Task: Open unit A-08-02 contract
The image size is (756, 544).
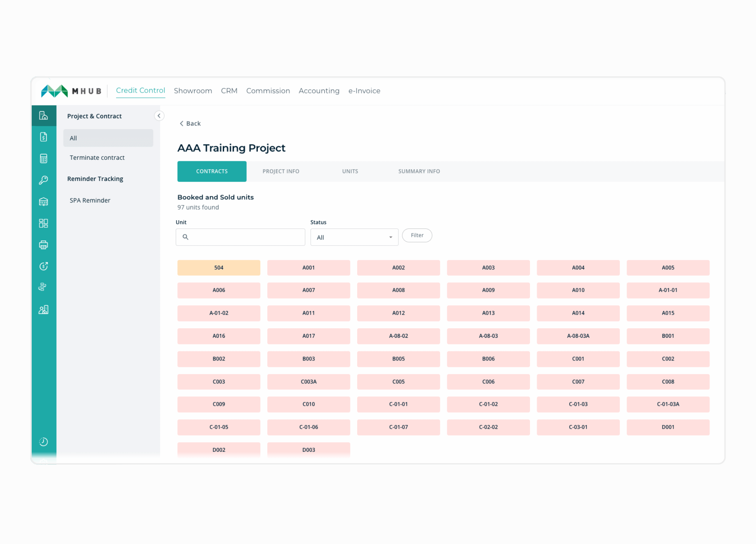Action: coord(398,336)
